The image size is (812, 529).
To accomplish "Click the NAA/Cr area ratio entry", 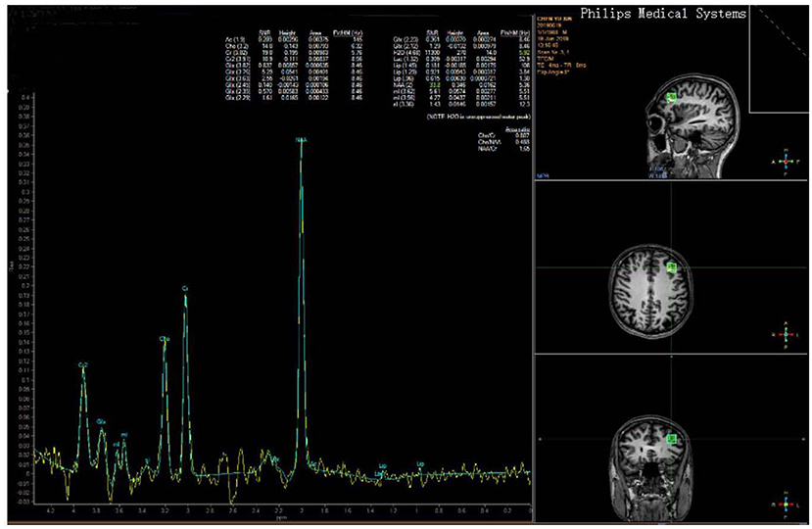I will click(503, 149).
